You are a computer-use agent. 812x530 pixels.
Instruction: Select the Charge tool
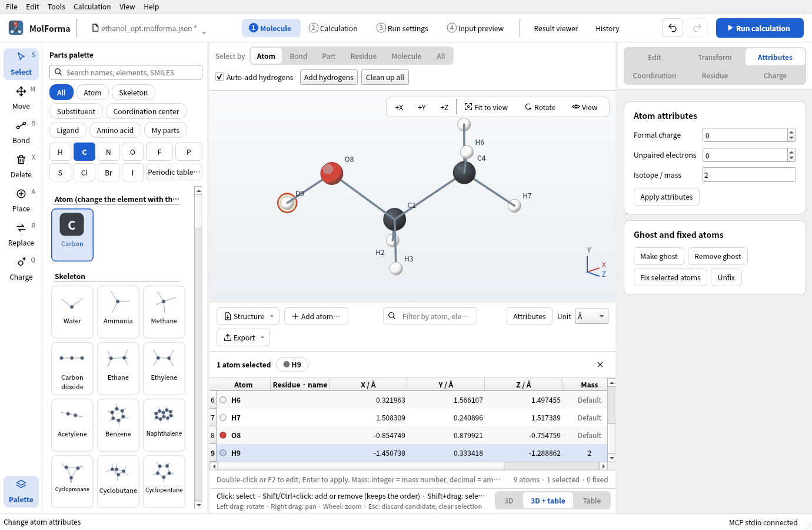coord(21,269)
